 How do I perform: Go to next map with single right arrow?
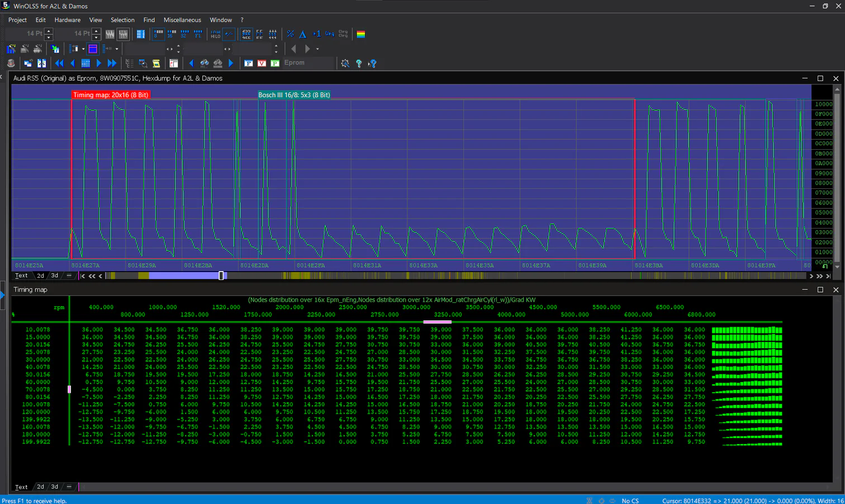tap(98, 63)
